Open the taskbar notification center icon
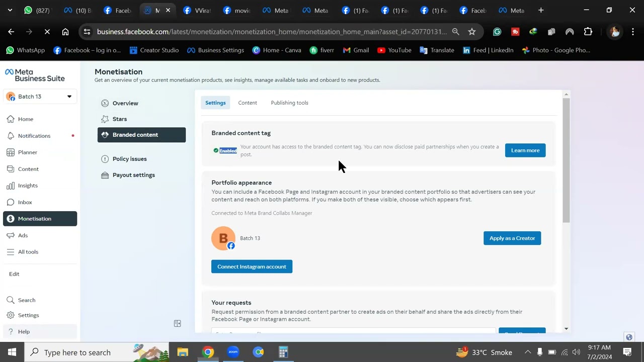 point(627,352)
